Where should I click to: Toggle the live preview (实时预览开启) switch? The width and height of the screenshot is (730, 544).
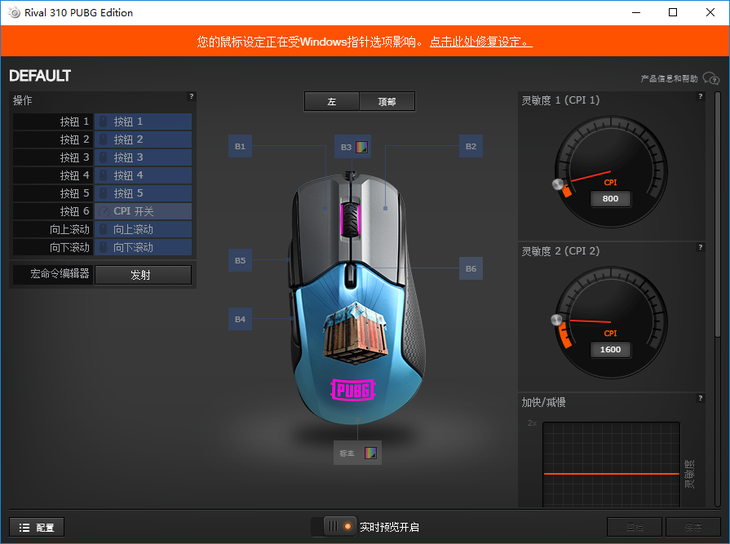tap(334, 527)
